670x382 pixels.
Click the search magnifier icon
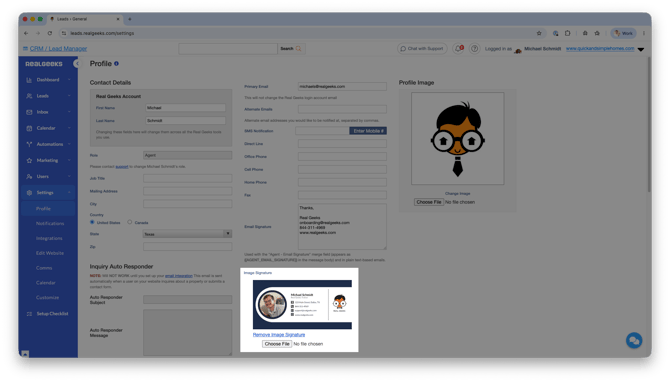pos(298,49)
